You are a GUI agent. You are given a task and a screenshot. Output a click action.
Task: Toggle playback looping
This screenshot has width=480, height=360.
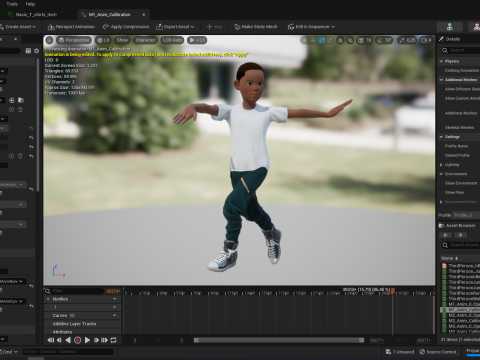pos(114,340)
